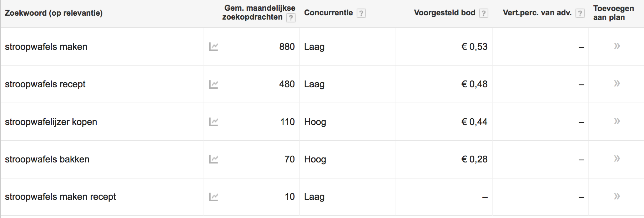View trend chart for stroopwafels bakken
This screenshot has width=644, height=218.
tap(213, 159)
